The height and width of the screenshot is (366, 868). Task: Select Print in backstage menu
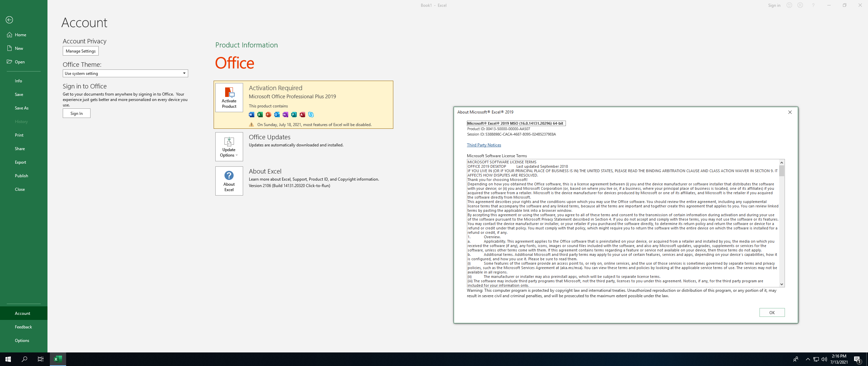24,135
